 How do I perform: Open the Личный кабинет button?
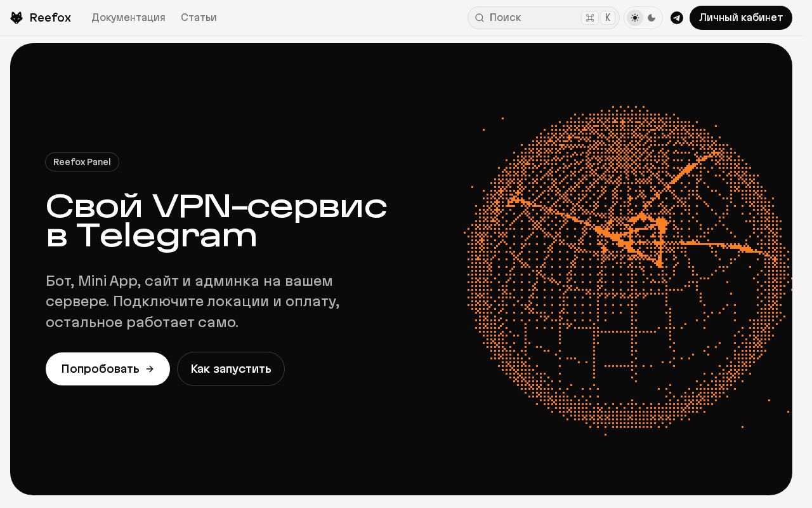click(741, 18)
